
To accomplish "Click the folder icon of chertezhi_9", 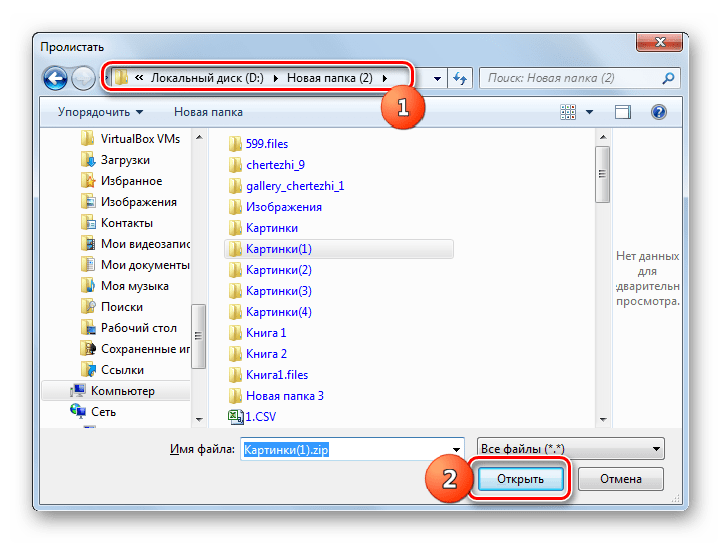I will pyautogui.click(x=235, y=165).
